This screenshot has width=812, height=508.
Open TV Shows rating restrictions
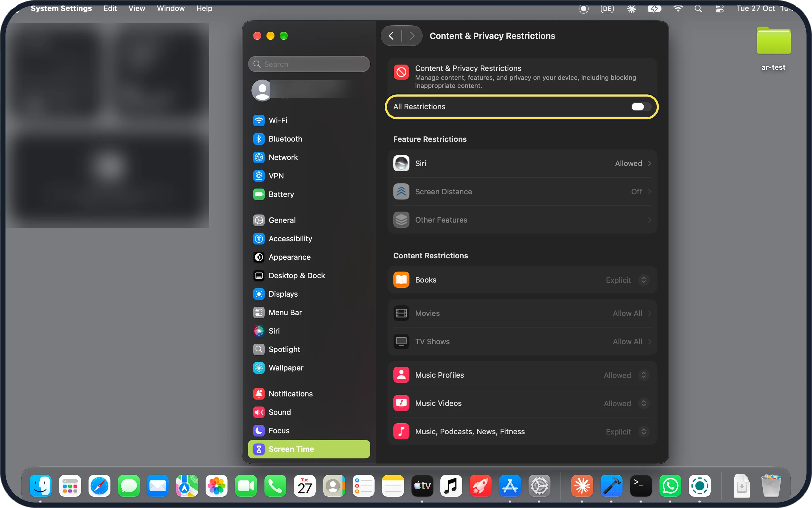tap(522, 341)
